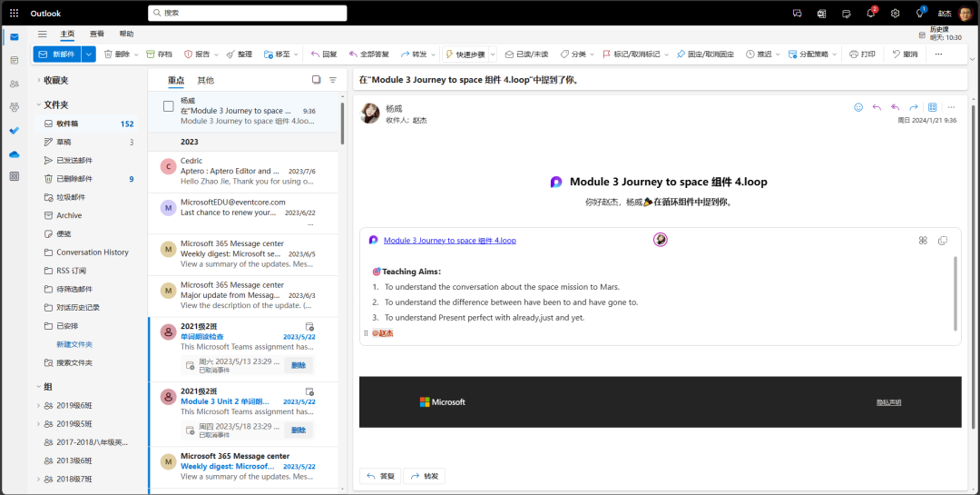Switch to the Help (帮助) tab

click(x=126, y=34)
